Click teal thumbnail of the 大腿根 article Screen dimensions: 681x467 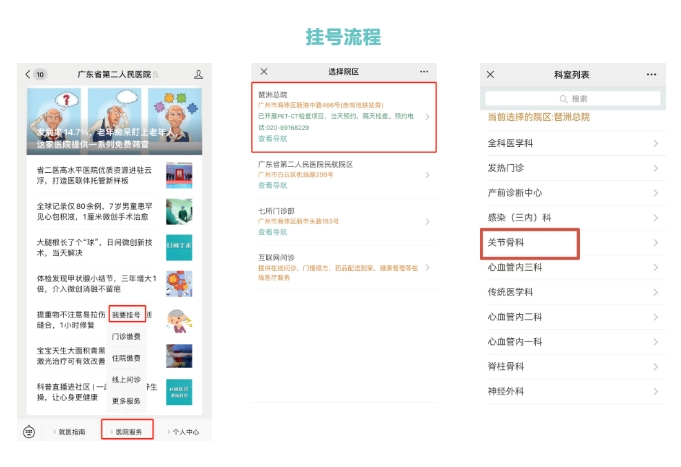(x=179, y=248)
